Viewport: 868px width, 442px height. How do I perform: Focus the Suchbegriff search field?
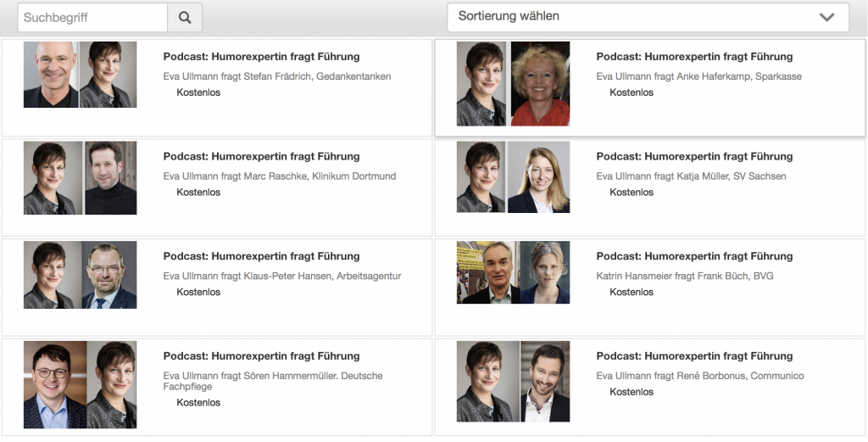click(93, 18)
